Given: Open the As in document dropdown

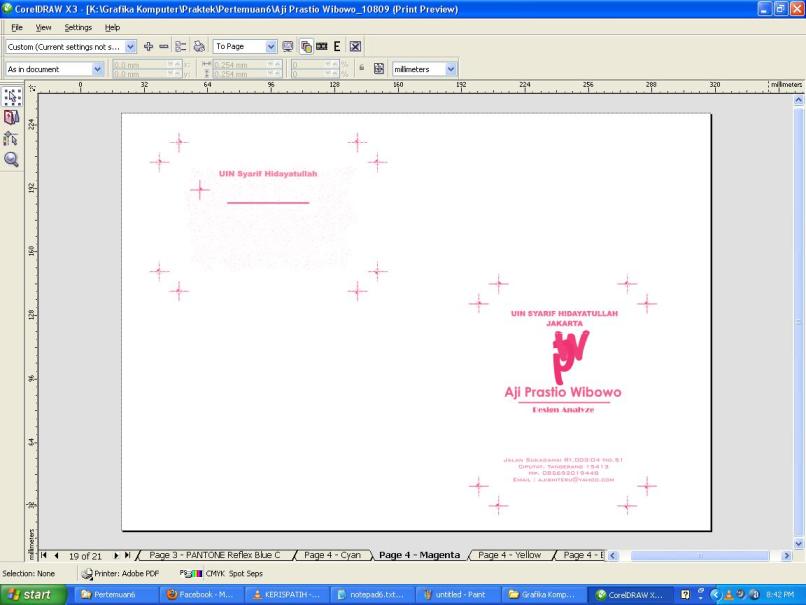Looking at the screenshot, I should pyautogui.click(x=97, y=69).
